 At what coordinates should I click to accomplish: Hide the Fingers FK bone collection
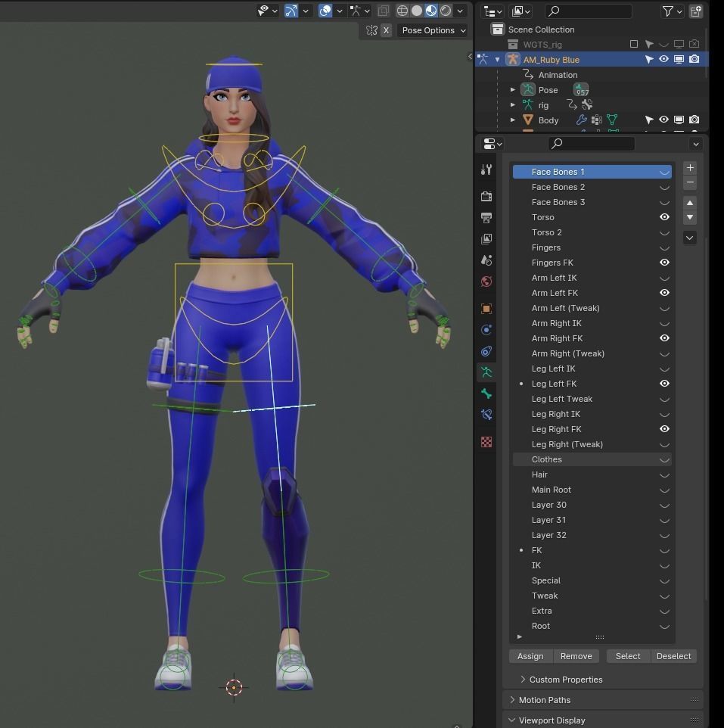(664, 263)
